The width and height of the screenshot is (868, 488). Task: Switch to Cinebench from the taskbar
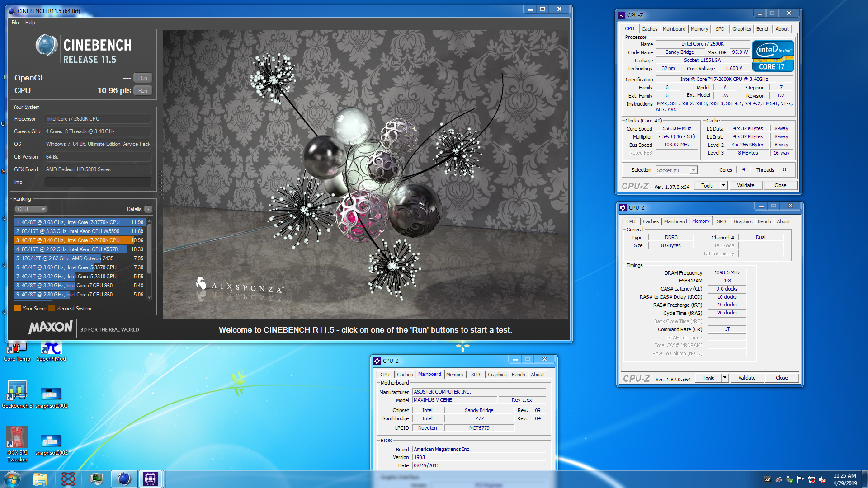pos(124,479)
